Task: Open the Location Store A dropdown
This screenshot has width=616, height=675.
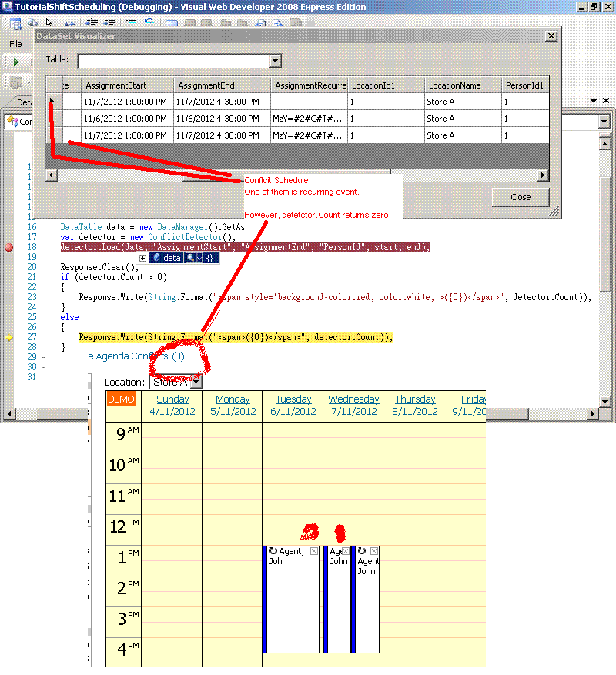Action: click(x=196, y=382)
